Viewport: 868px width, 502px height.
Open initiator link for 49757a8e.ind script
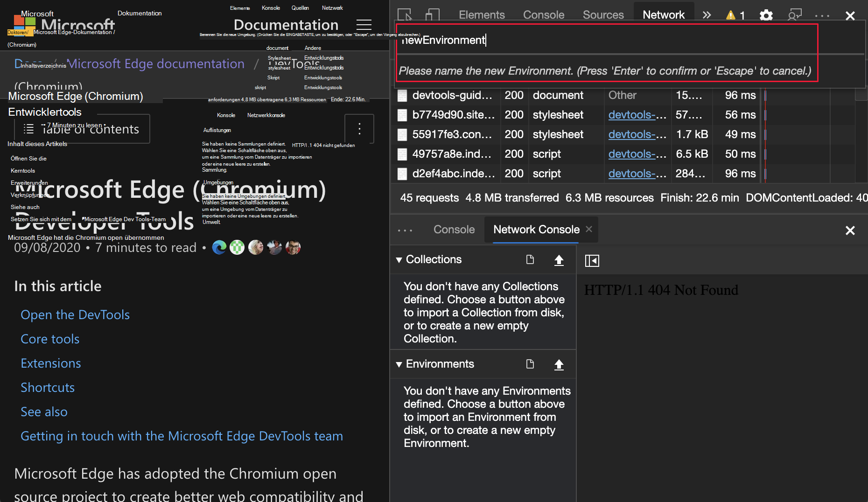pos(637,154)
